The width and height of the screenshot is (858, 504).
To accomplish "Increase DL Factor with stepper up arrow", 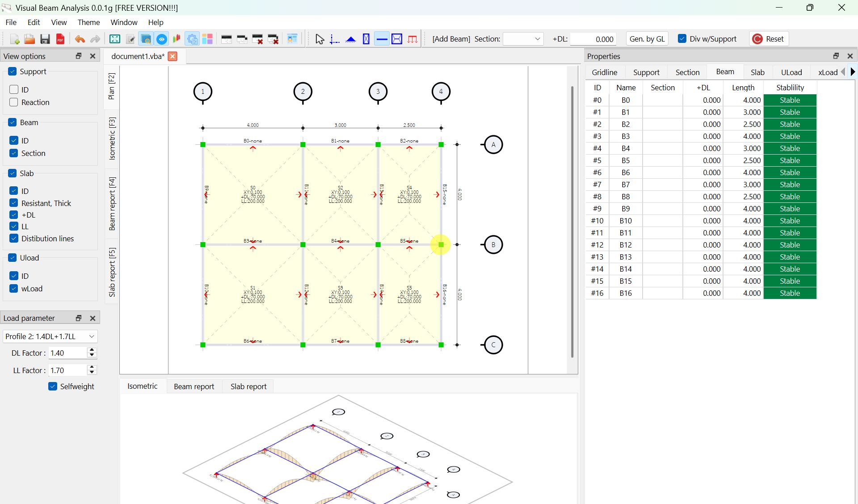I will (92, 350).
